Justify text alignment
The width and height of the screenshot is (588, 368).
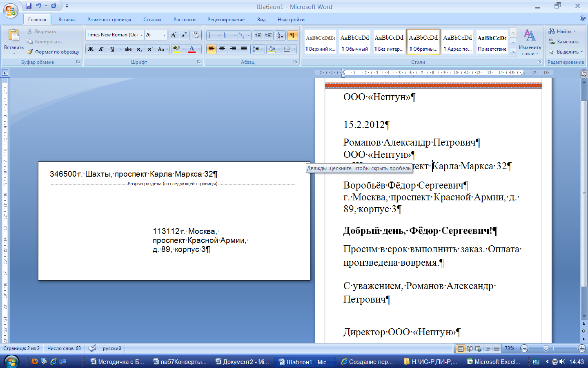243,49
